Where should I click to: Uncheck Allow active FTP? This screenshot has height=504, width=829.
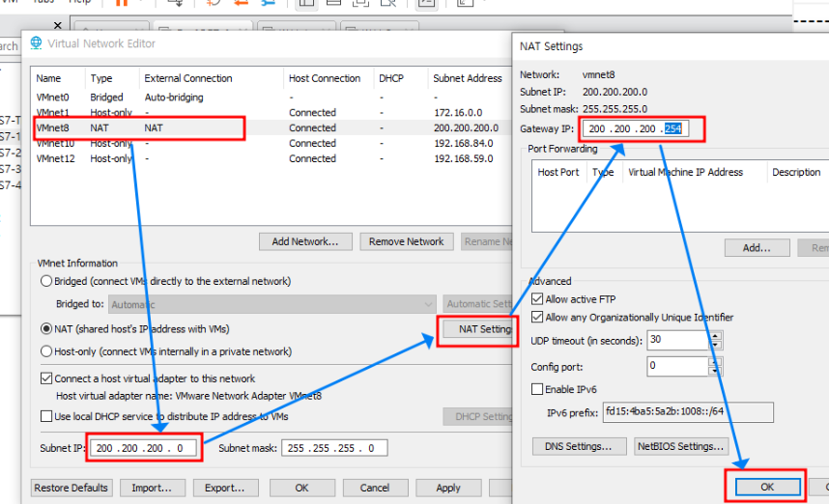coord(537,299)
